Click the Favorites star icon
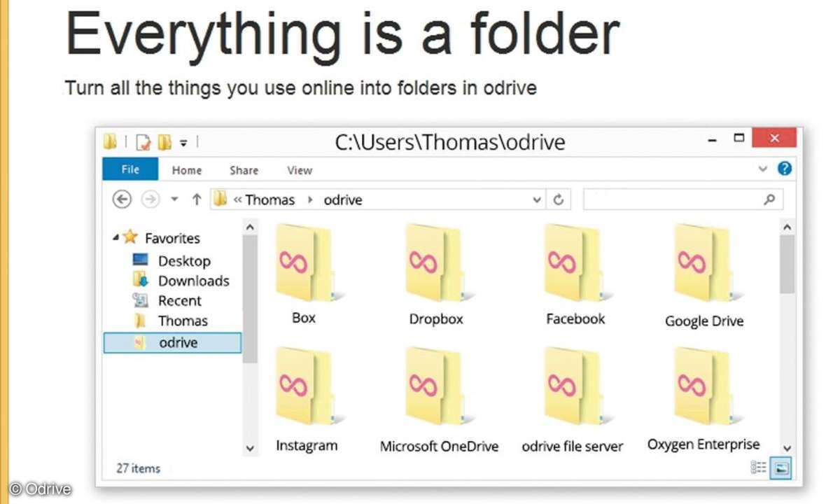Screen dimensions: 840x504 (130, 237)
